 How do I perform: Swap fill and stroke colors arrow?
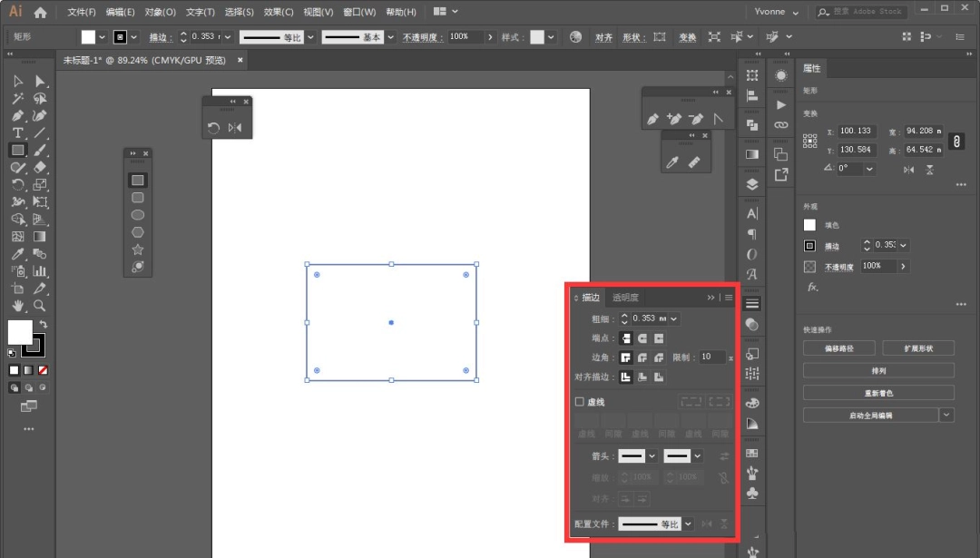tap(44, 324)
